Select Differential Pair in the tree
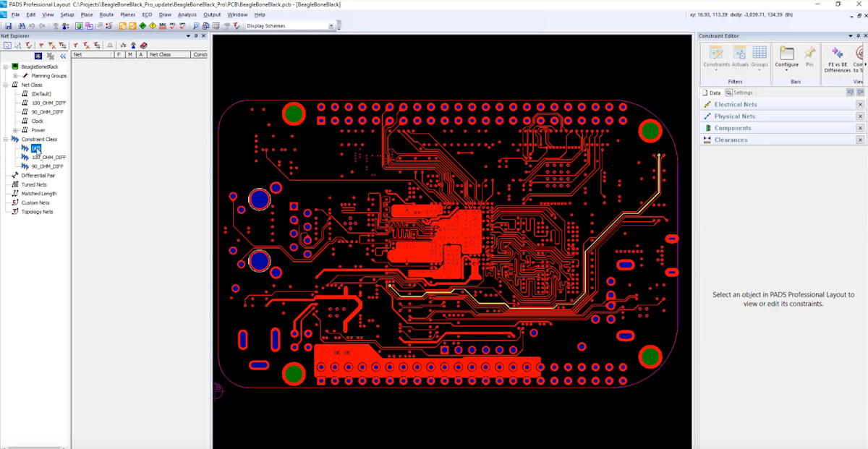Image resolution: width=868 pixels, height=449 pixels. click(38, 176)
